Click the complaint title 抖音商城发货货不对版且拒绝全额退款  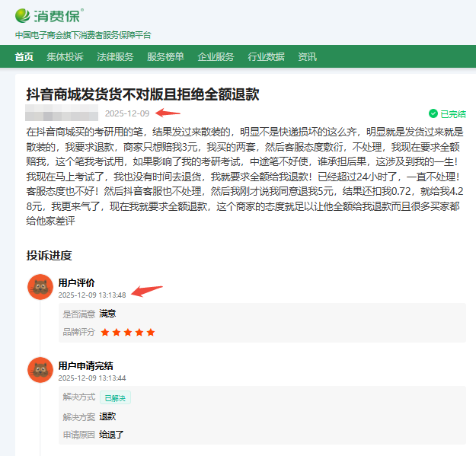(x=143, y=94)
